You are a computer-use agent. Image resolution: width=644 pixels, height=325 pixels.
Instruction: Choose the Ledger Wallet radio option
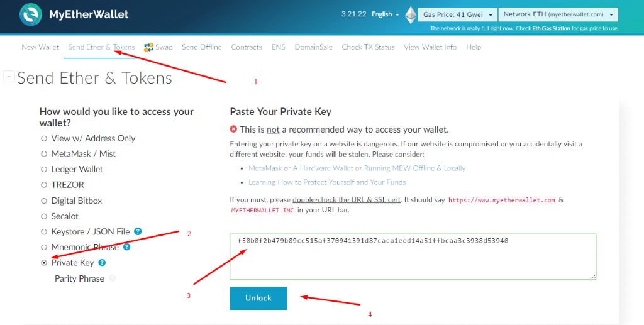[x=44, y=170]
